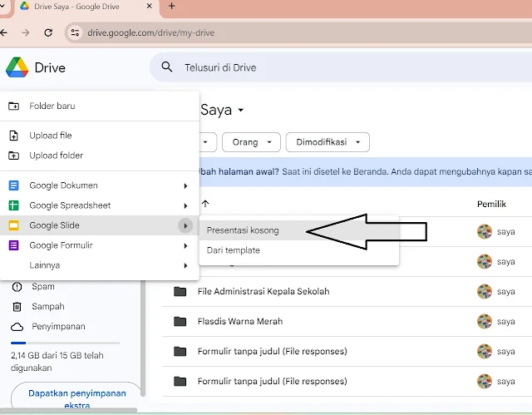Close the Drive Saya browser tab
The width and height of the screenshot is (532, 415).
[x=149, y=6]
